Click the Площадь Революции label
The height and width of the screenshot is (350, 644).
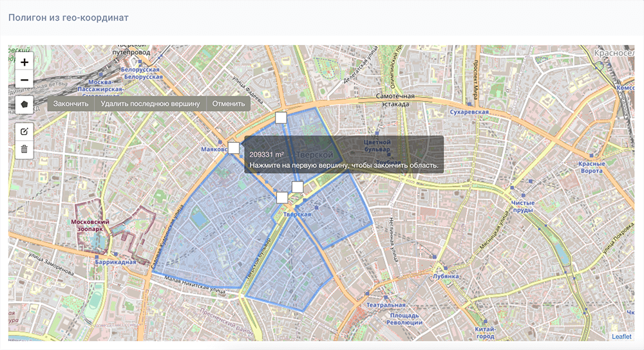404,319
